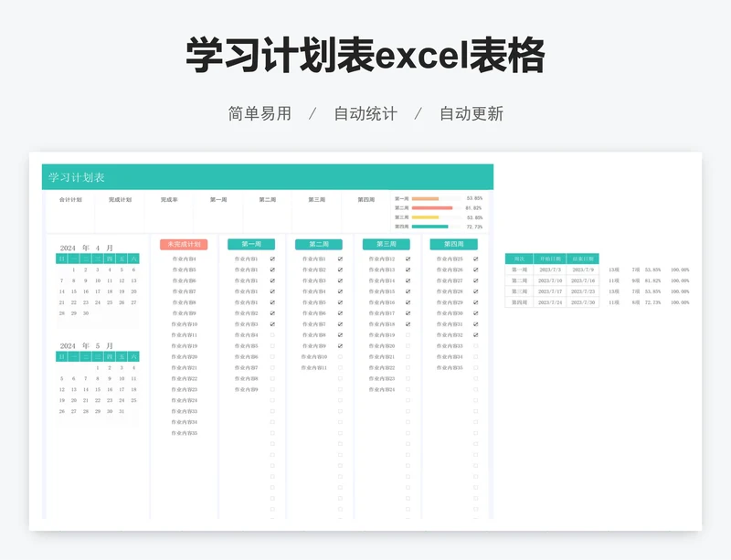Select the 9项 cell in date table
The width and height of the screenshot is (731, 560).
[636, 280]
